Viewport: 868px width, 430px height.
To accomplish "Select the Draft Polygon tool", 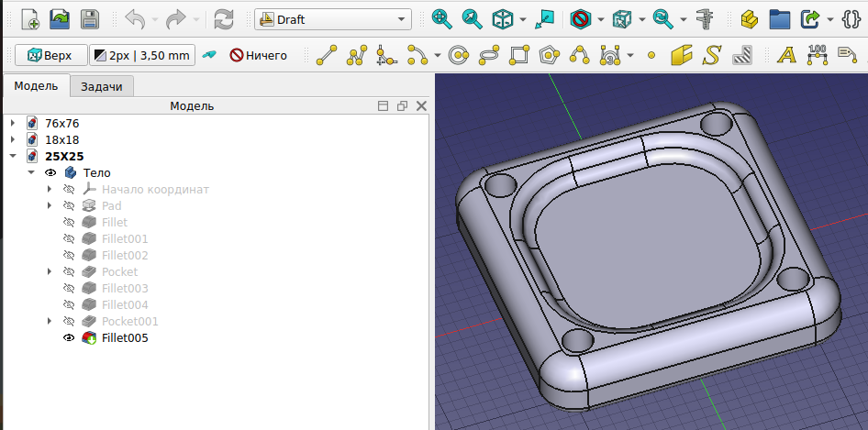I will (549, 55).
